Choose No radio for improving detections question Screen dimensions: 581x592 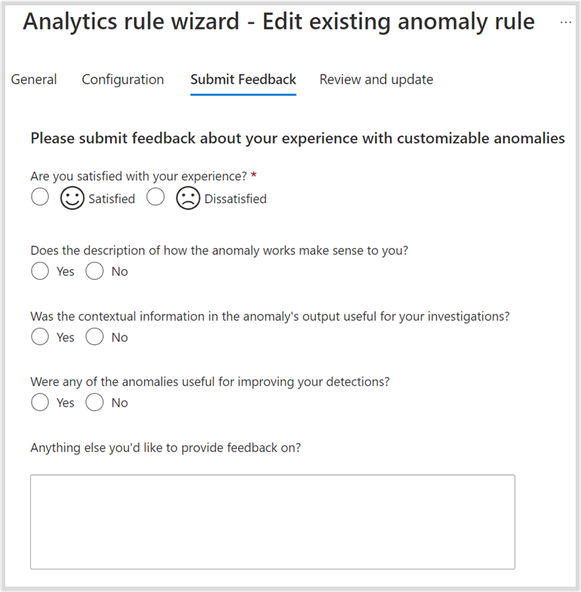click(x=94, y=402)
